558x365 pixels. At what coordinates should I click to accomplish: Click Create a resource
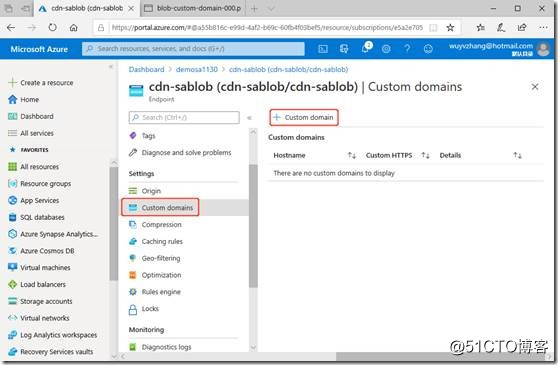41,83
